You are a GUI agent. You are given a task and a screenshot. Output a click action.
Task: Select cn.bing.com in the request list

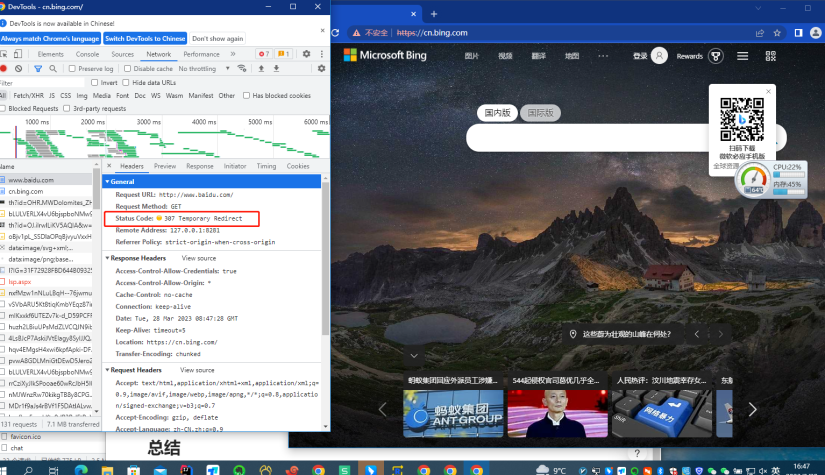26,191
